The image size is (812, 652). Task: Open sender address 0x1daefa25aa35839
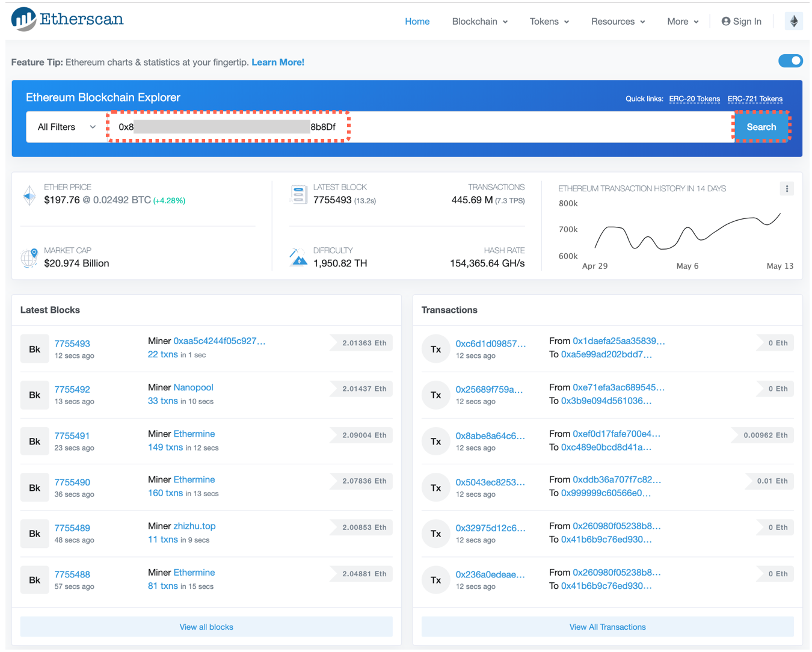tap(618, 341)
